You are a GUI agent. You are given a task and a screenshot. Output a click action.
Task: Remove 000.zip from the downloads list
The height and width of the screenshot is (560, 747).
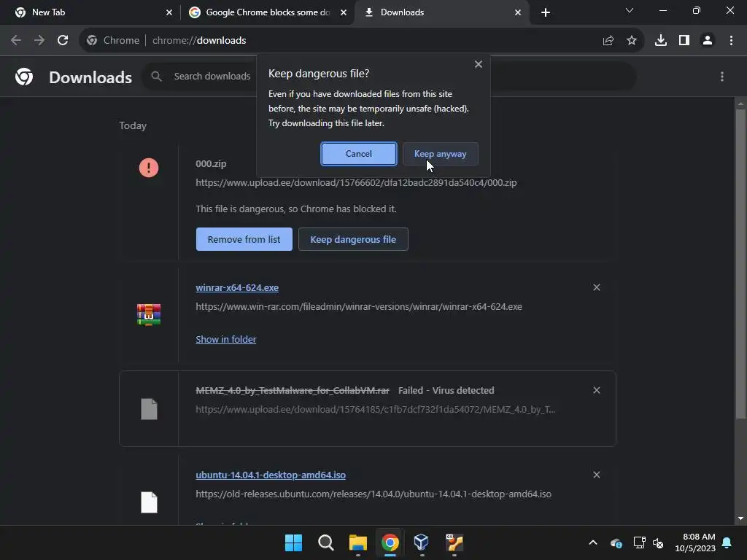pos(244,239)
